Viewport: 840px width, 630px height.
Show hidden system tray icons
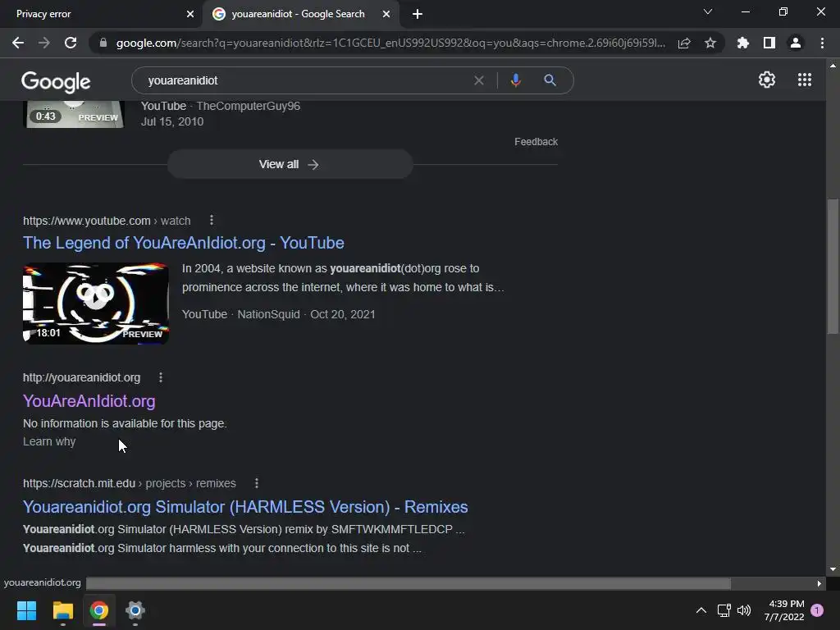tap(701, 610)
